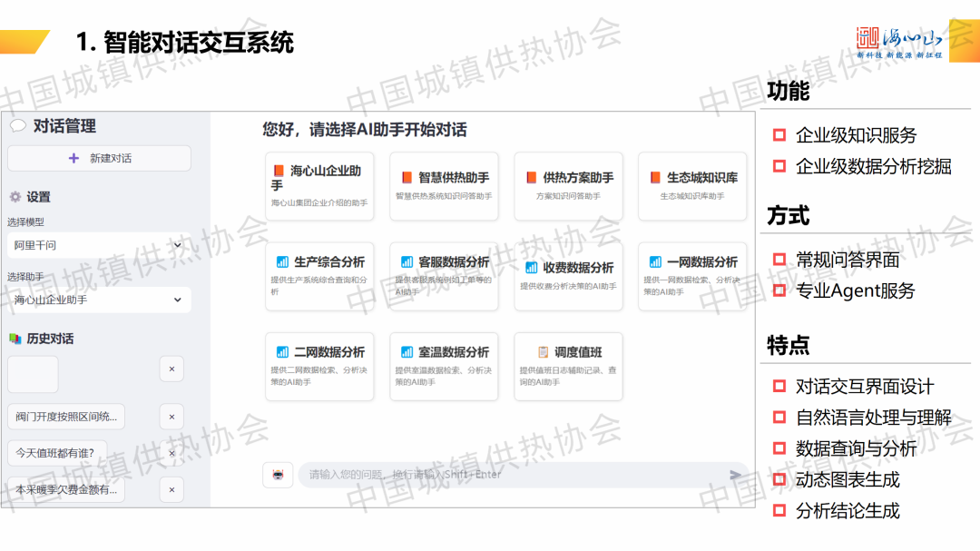Delete the 阀门开度按照区间统 history entry
This screenshot has height=551, width=980.
171,417
